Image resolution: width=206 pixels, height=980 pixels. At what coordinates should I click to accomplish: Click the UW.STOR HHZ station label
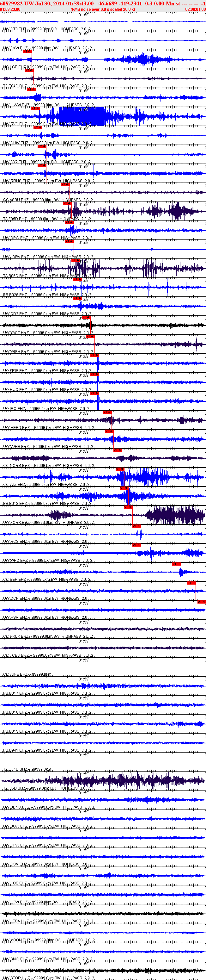pos(15,978)
